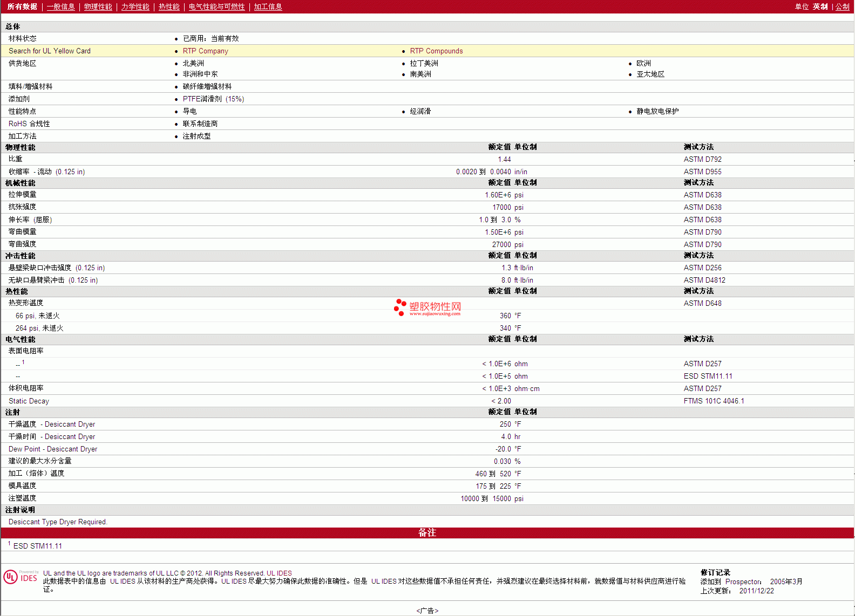Click 建议的最大水分含量 row label
Screen dimensions: 855x616
[40, 461]
